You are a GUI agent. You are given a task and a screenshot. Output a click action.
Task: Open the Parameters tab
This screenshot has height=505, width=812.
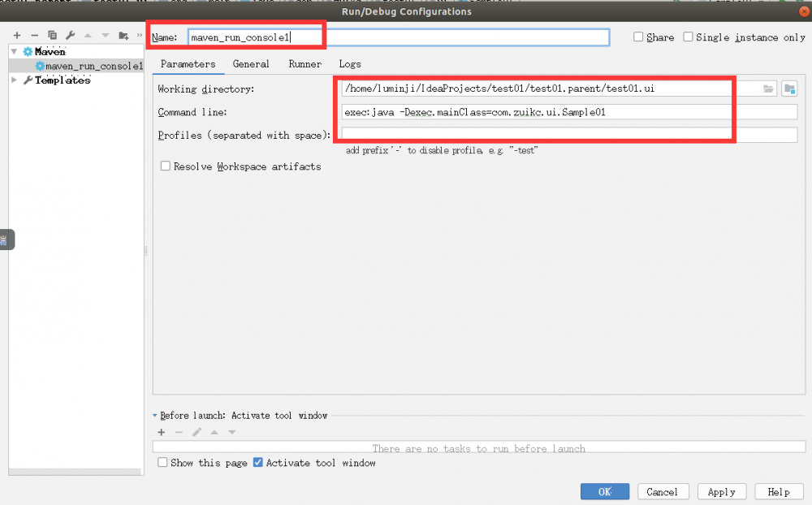click(188, 64)
